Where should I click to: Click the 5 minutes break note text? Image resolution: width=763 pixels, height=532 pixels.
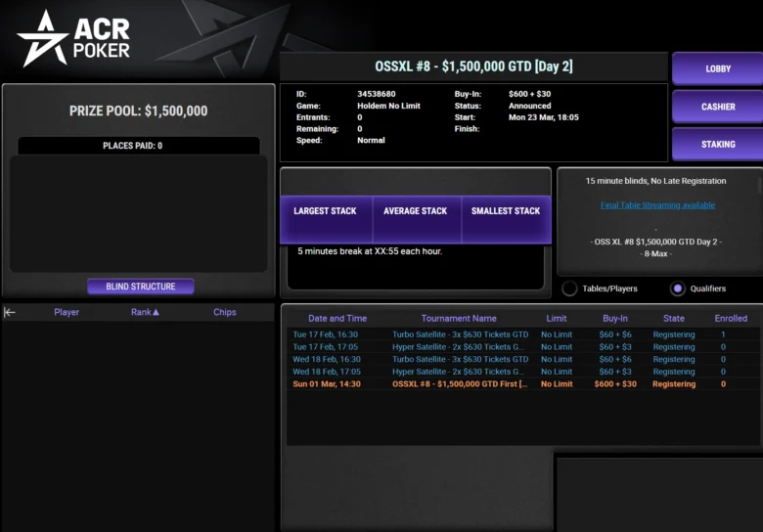[x=370, y=251]
